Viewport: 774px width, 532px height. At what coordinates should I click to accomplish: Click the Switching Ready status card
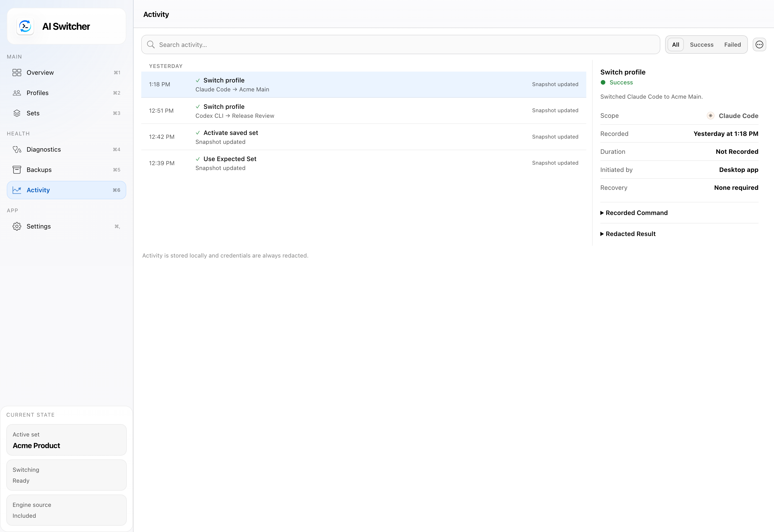[x=66, y=475]
